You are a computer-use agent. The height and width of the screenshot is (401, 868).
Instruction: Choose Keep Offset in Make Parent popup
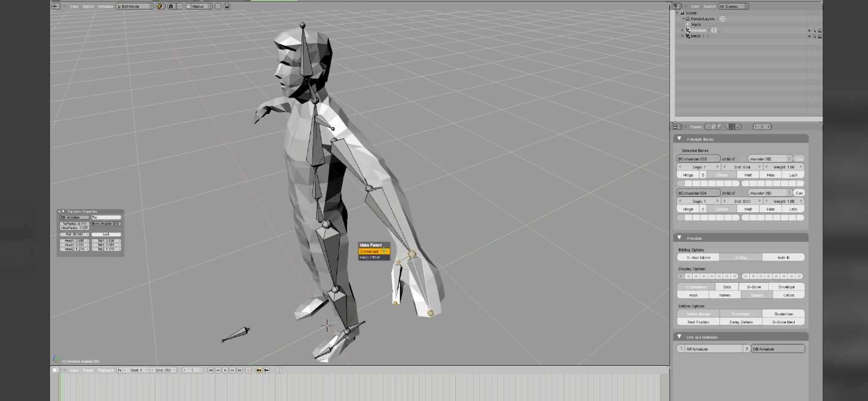click(374, 257)
